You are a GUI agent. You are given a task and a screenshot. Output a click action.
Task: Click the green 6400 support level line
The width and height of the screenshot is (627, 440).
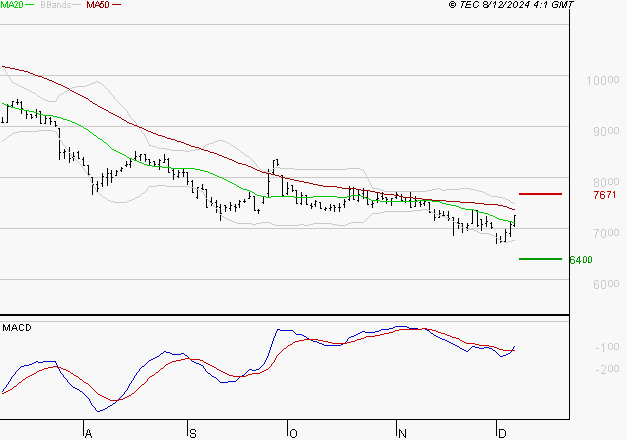coord(540,259)
